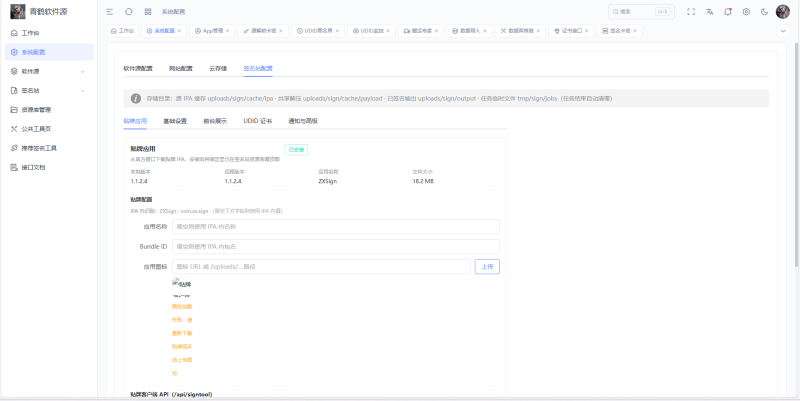Click the refresh page icon in header
Image resolution: width=800 pixels, height=401 pixels.
click(x=129, y=12)
